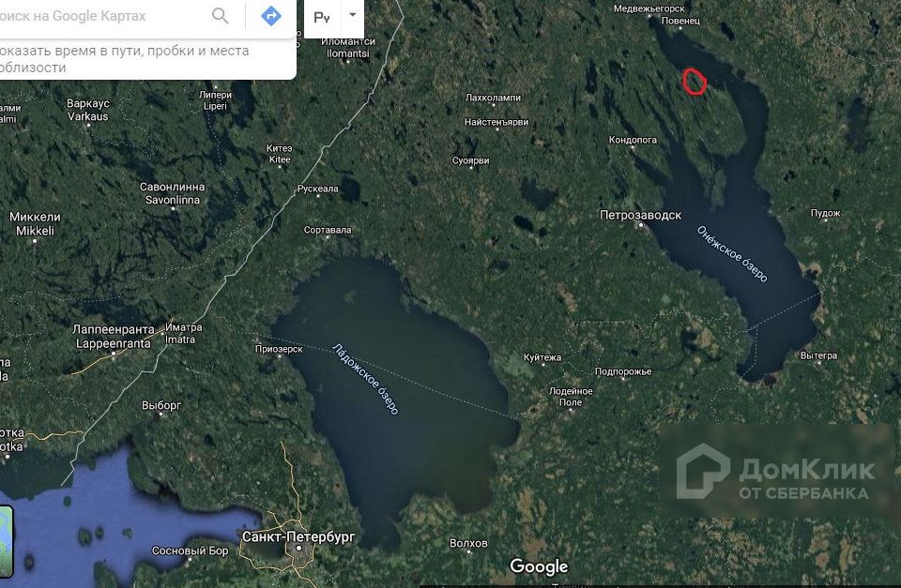Click the Ру language indicator button

click(x=322, y=18)
